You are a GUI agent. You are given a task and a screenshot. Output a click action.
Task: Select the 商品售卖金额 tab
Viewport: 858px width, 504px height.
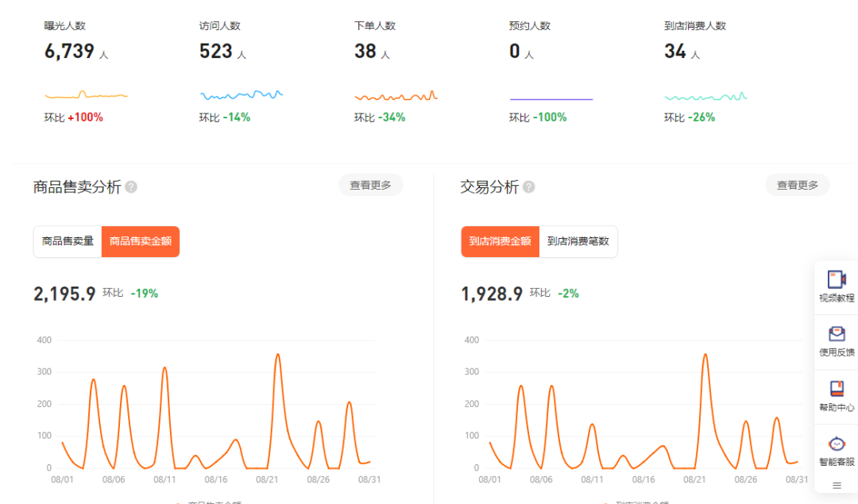(141, 241)
